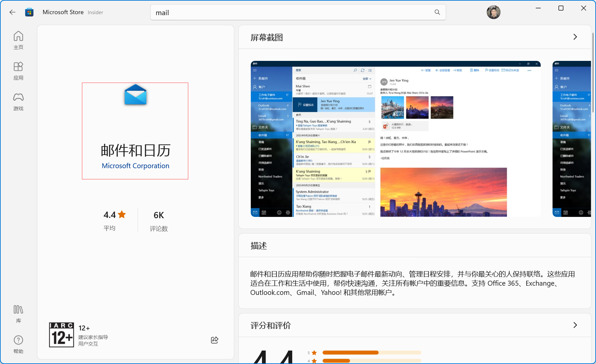Click the 用户交互 text
This screenshot has width=596, height=364.
(88, 344)
